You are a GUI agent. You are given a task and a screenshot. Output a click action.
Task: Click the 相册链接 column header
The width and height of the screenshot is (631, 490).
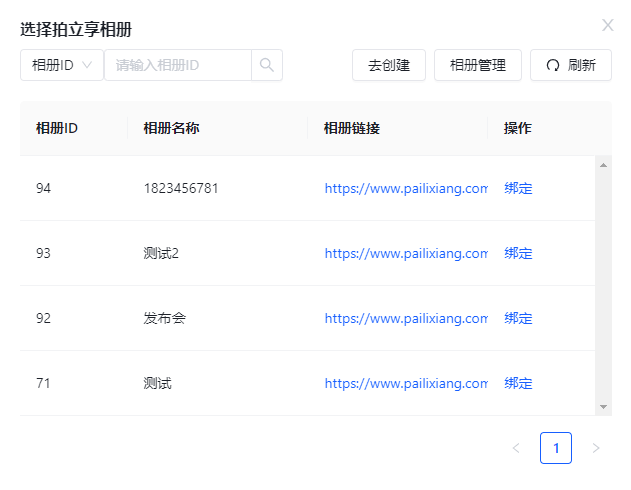coord(352,128)
